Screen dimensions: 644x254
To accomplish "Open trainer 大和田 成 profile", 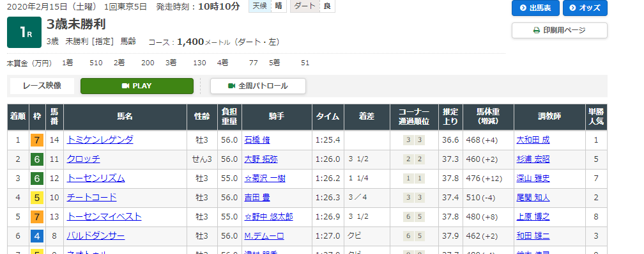I will [x=533, y=140].
